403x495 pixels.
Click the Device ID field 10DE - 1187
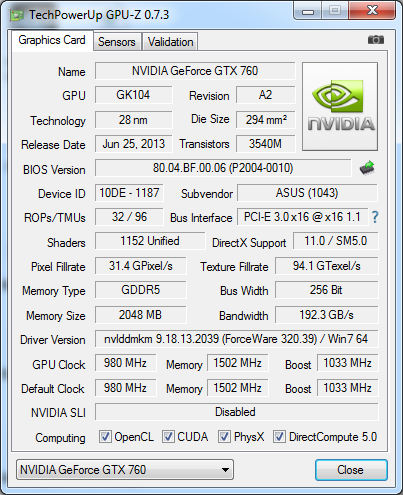pos(129,193)
